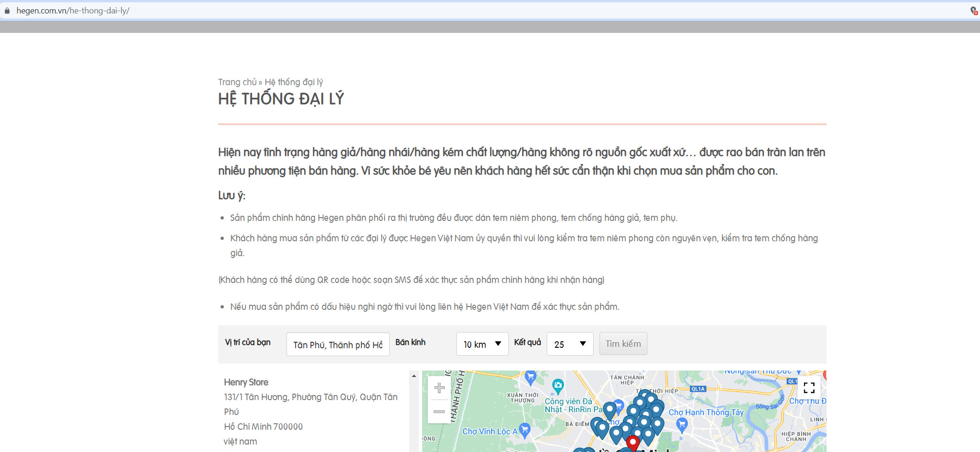Select the red location pin on map
The width and height of the screenshot is (980, 452).
click(x=632, y=442)
